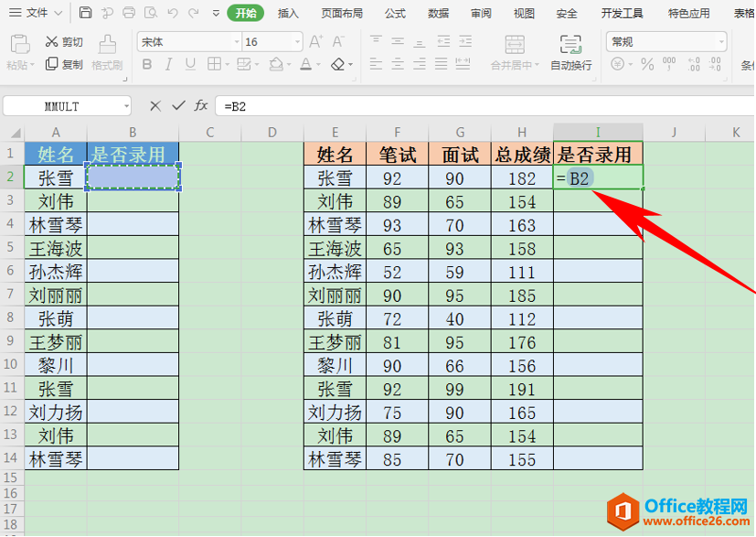This screenshot has width=756, height=537.
Task: Click the 自动换行 wrap text button
Action: tap(570, 52)
